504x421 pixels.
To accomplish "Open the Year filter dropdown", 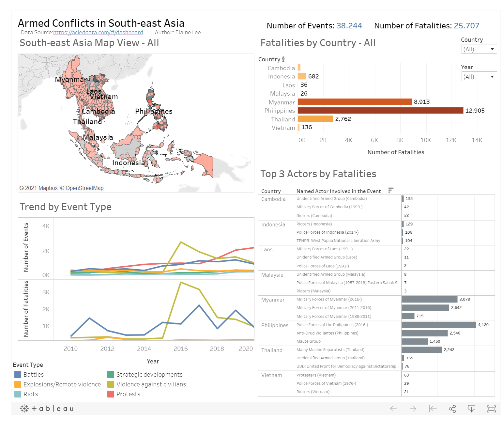I will point(479,77).
